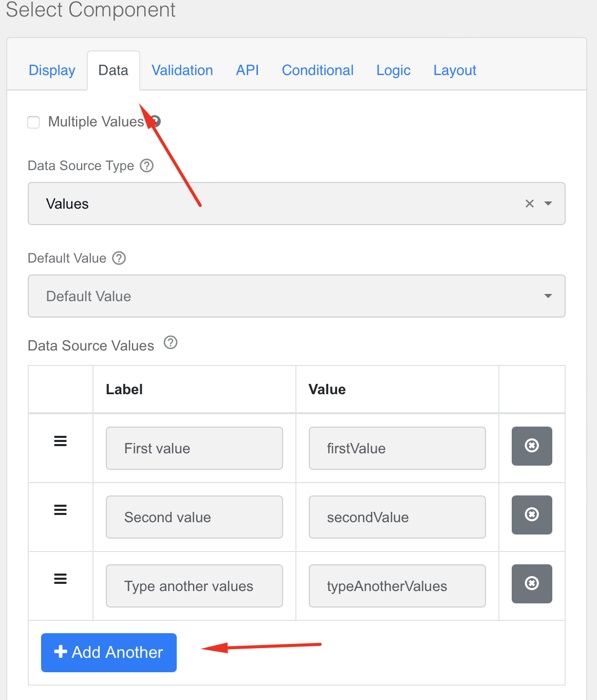The width and height of the screenshot is (597, 700).
Task: Remove the First value row
Action: click(x=532, y=446)
